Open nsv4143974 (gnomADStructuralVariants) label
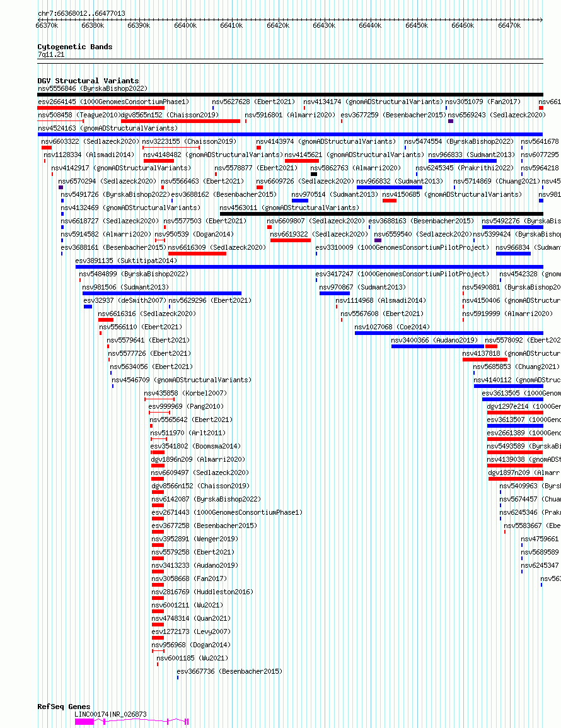This screenshot has width=561, height=728. [326, 141]
